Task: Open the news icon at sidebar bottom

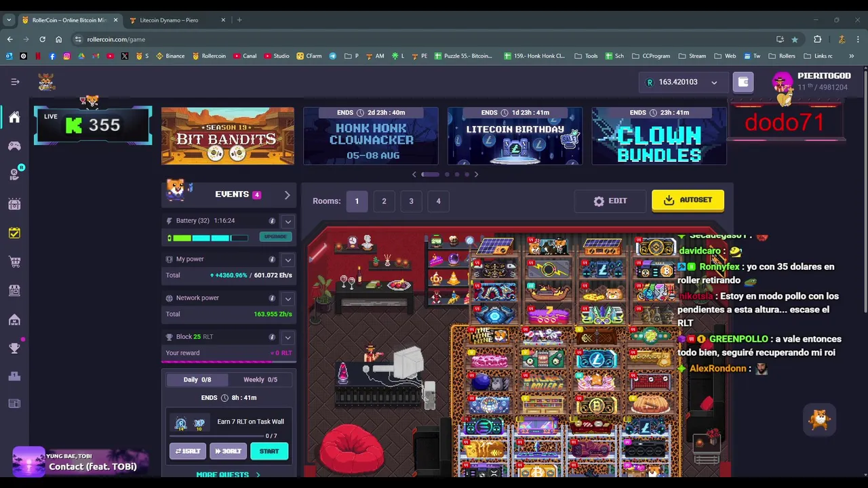Action: tap(14, 404)
